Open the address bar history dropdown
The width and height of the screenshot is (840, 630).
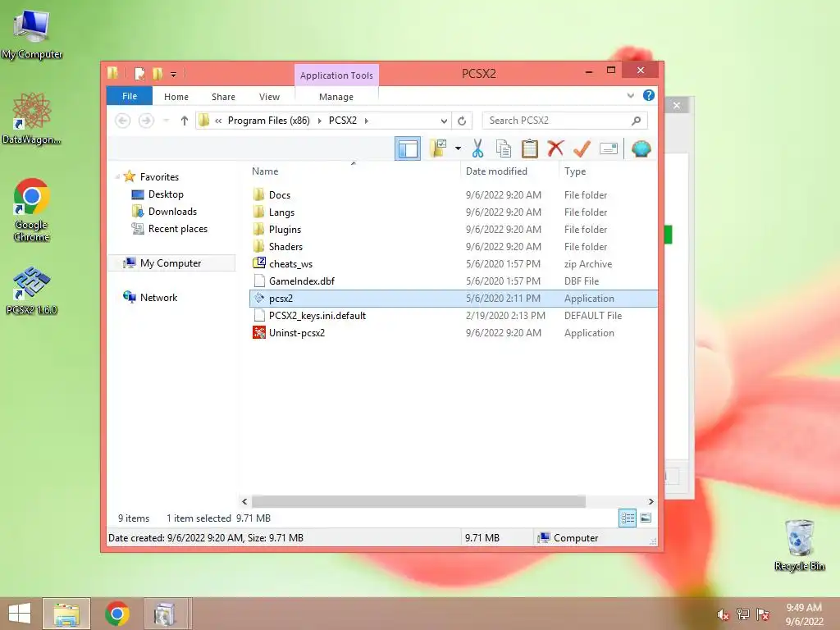tap(444, 121)
